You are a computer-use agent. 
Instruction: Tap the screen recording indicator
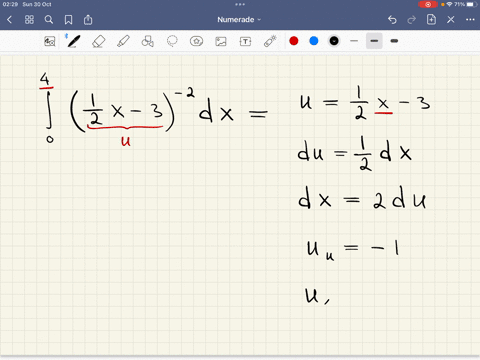tap(428, 4)
